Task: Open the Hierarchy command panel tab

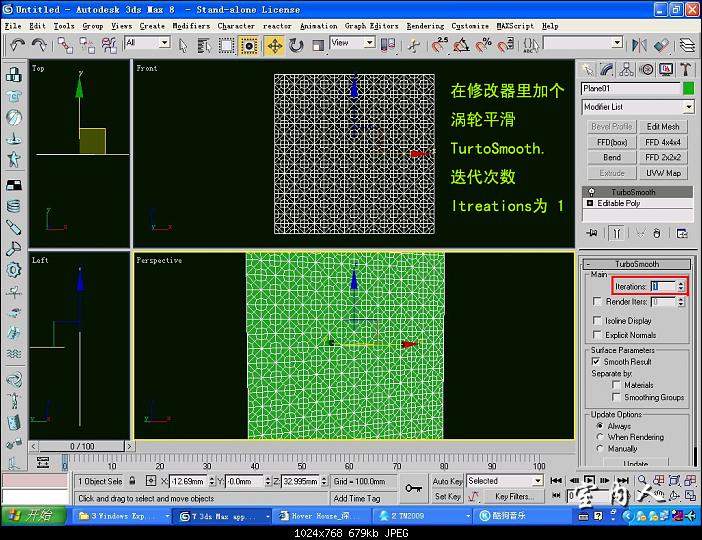Action: tap(626, 69)
